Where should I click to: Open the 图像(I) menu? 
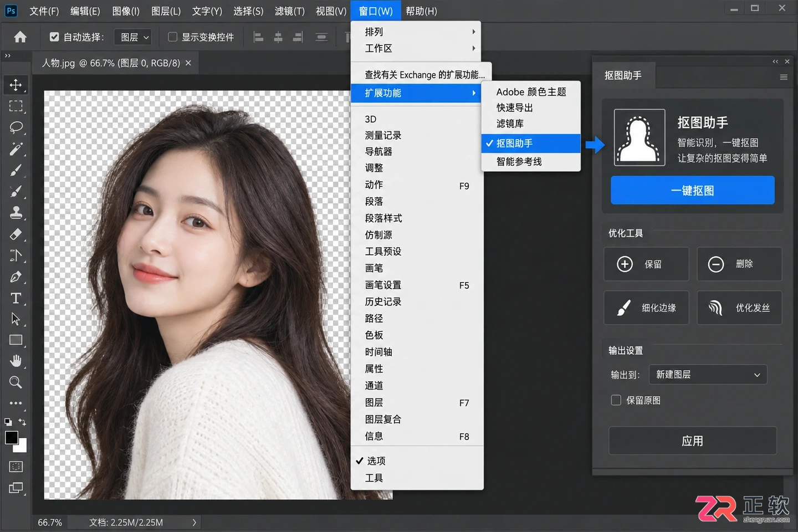click(126, 11)
